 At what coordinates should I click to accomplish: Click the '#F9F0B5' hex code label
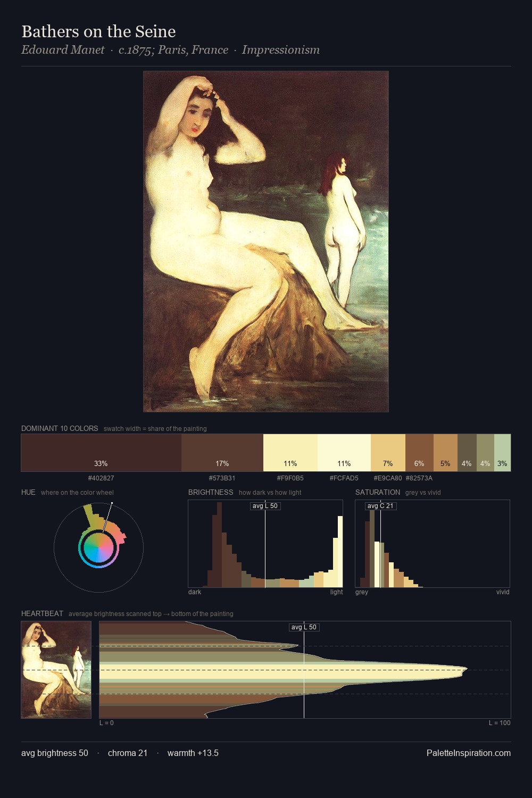(290, 478)
